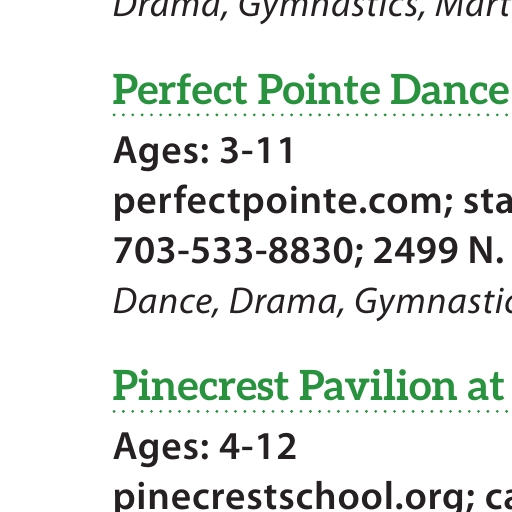Click the Ages: 4-12 line
The width and height of the screenshot is (512, 512).
[205, 446]
